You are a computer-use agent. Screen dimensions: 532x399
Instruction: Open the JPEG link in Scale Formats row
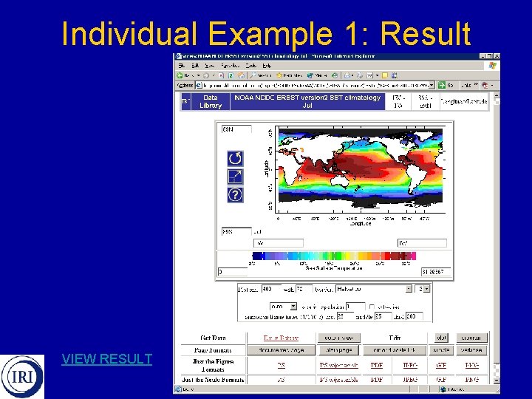click(410, 380)
